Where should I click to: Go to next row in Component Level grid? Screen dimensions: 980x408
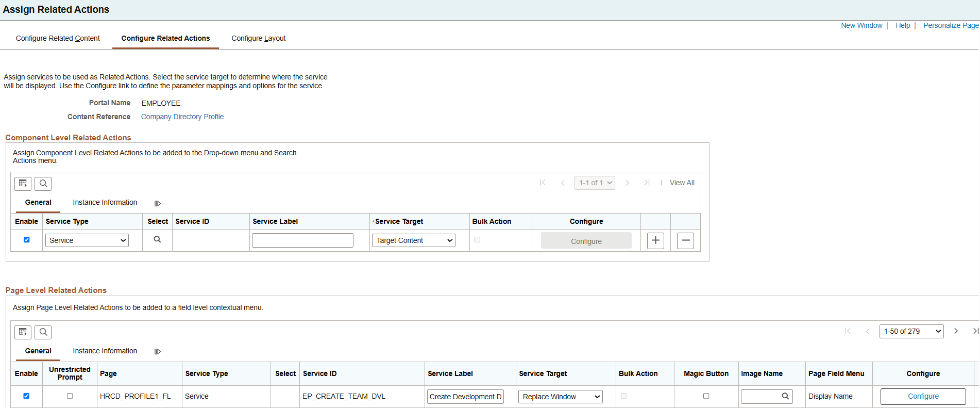[627, 183]
